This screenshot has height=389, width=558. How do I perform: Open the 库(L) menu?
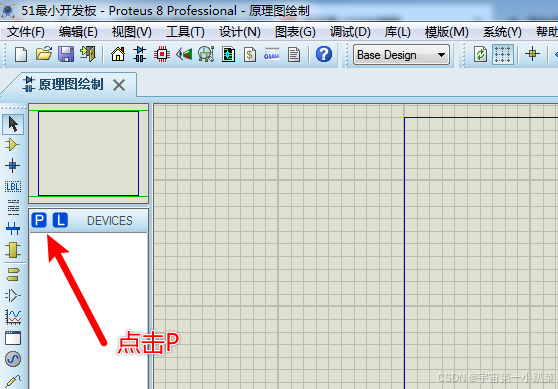coord(398,32)
